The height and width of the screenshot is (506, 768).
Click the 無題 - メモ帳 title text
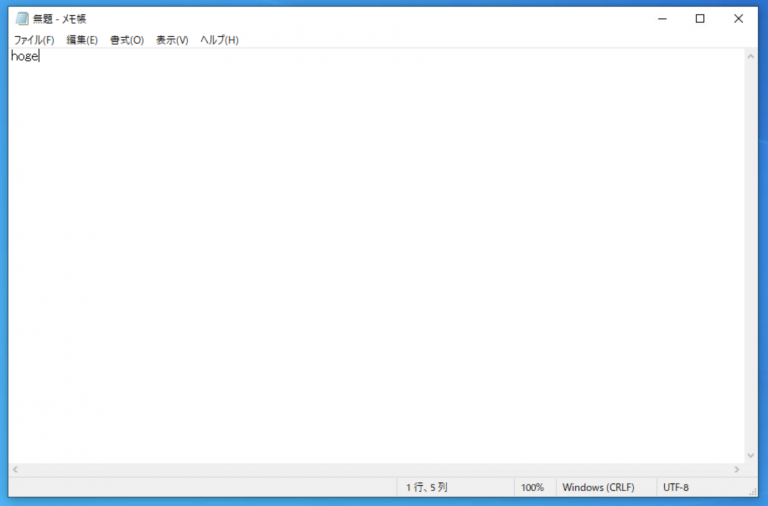click(x=60, y=19)
